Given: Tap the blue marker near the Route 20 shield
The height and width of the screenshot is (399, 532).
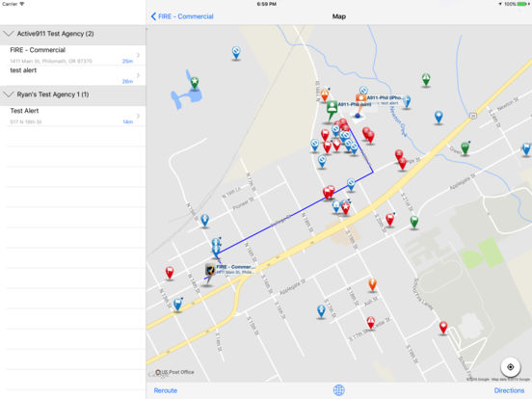Looking at the screenshot, I should click(439, 117).
